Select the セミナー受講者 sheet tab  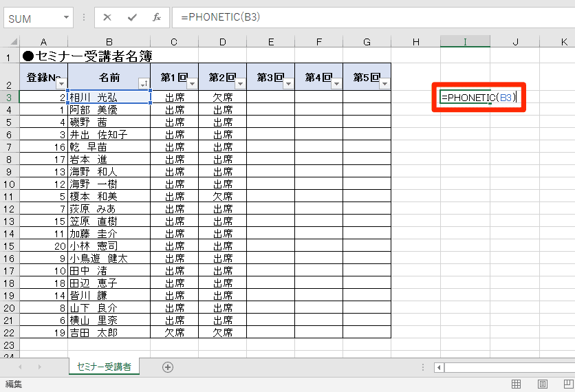[x=104, y=367]
